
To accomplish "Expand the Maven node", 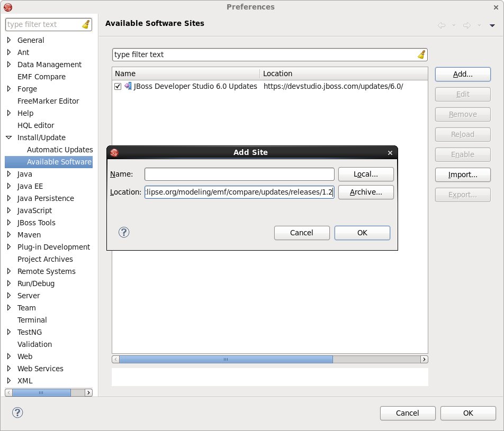I will pyautogui.click(x=9, y=235).
